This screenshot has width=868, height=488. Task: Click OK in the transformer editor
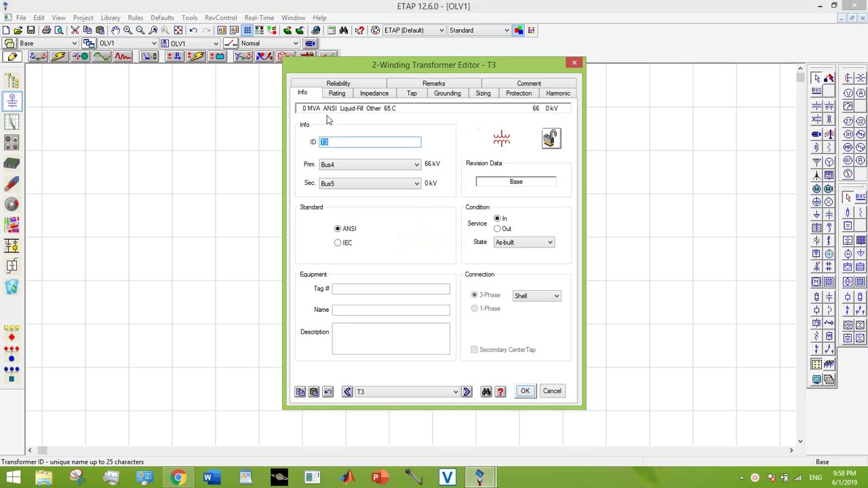point(525,391)
